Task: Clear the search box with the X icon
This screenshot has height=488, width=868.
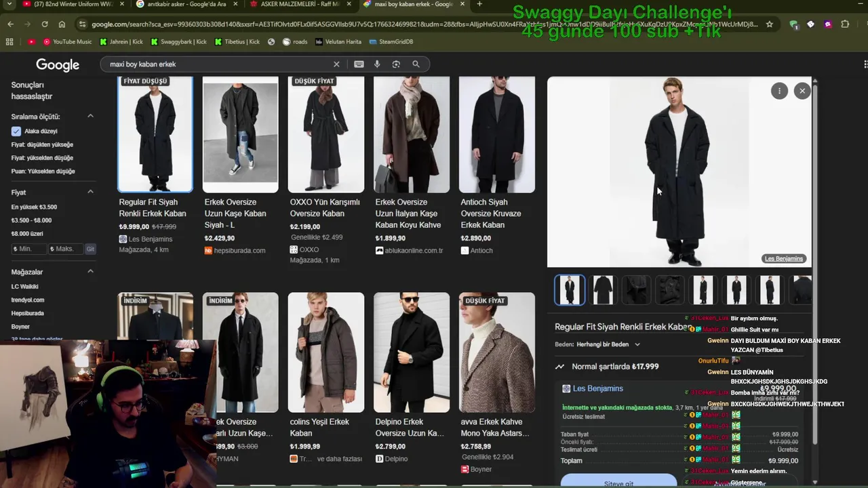Action: click(336, 64)
